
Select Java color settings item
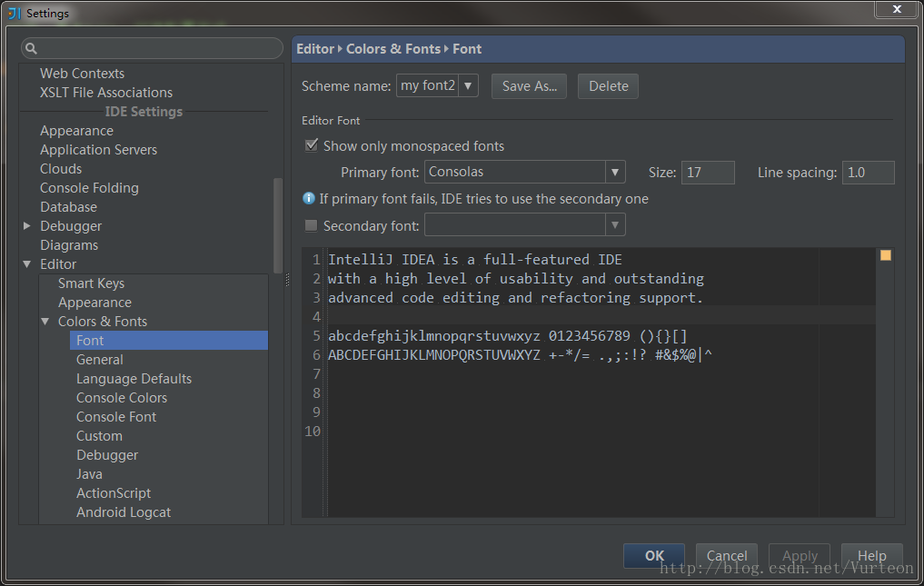click(x=89, y=474)
